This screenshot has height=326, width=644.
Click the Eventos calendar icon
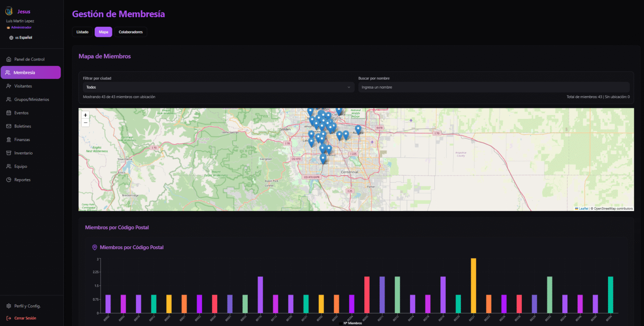click(9, 113)
